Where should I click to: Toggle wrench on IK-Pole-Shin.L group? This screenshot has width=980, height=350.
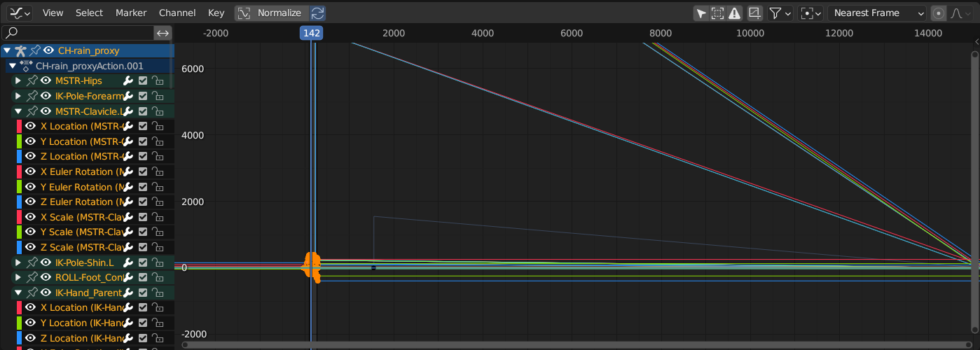pos(128,262)
